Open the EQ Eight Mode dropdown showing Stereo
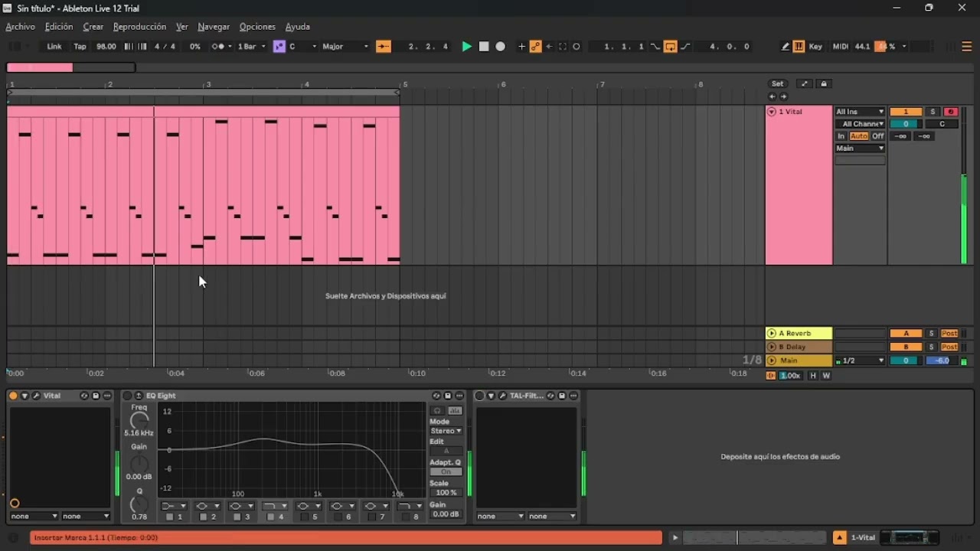The image size is (980, 551). [x=446, y=431]
